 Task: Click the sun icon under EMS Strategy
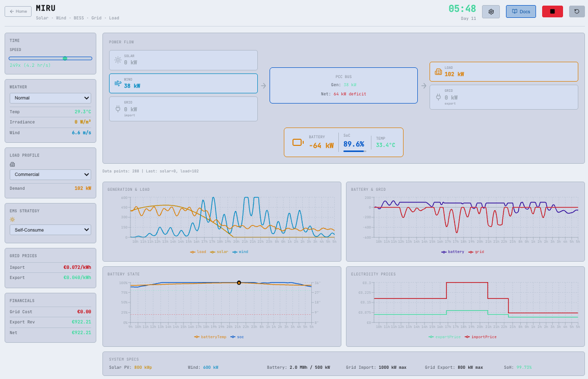pyautogui.click(x=12, y=220)
